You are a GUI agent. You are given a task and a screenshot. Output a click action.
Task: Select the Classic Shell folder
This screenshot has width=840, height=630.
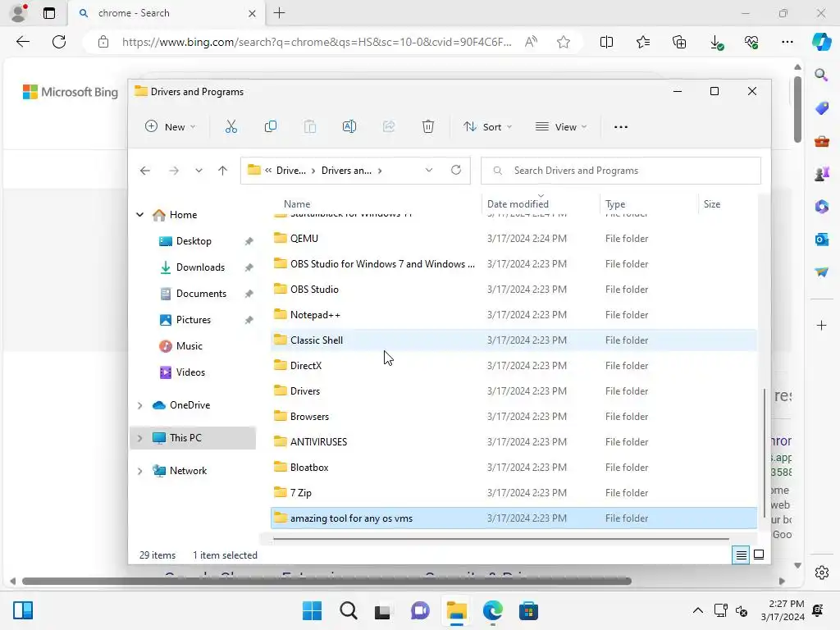[x=514, y=340]
